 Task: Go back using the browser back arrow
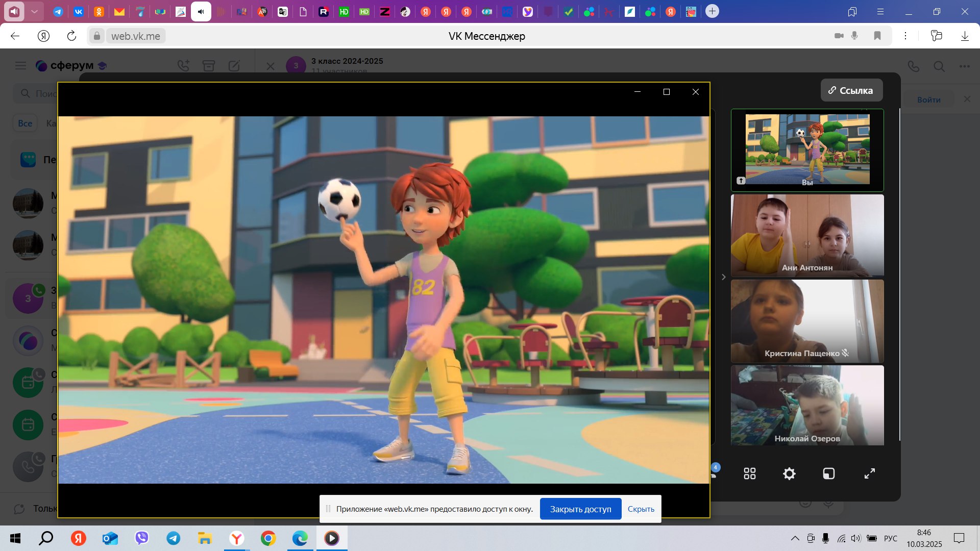tap(15, 36)
